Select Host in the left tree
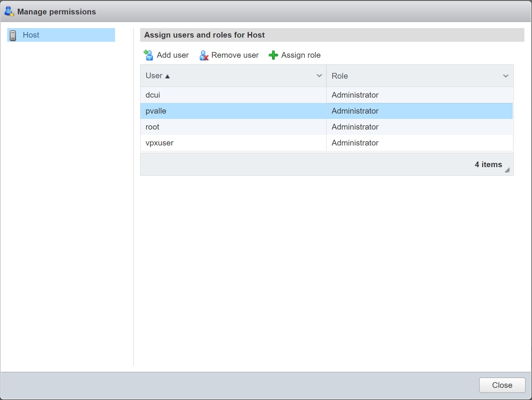 tap(31, 35)
